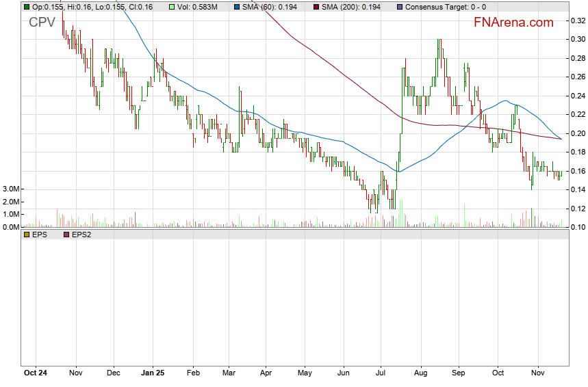The image size is (588, 387).
Task: Select the Jan 25 date axis label
Action: [152, 373]
